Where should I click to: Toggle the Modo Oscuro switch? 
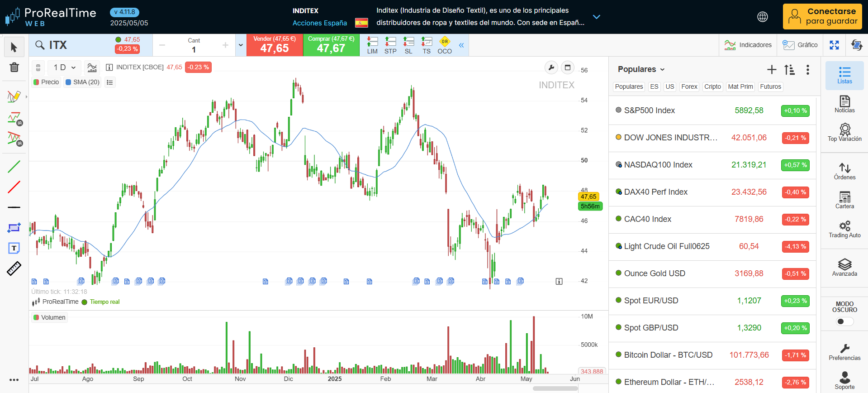tap(844, 321)
